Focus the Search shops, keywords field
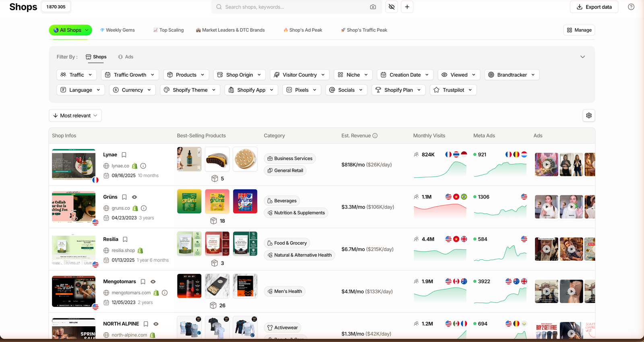This screenshot has width=644, height=342. 296,7
